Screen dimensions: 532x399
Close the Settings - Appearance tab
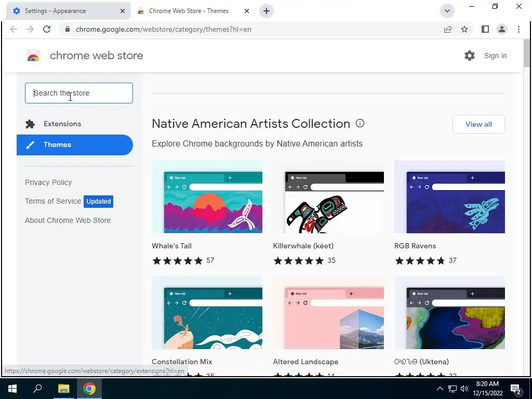point(123,11)
